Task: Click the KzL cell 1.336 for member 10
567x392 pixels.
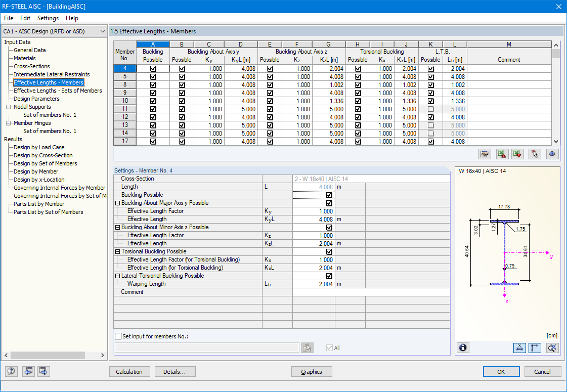Action: click(329, 101)
